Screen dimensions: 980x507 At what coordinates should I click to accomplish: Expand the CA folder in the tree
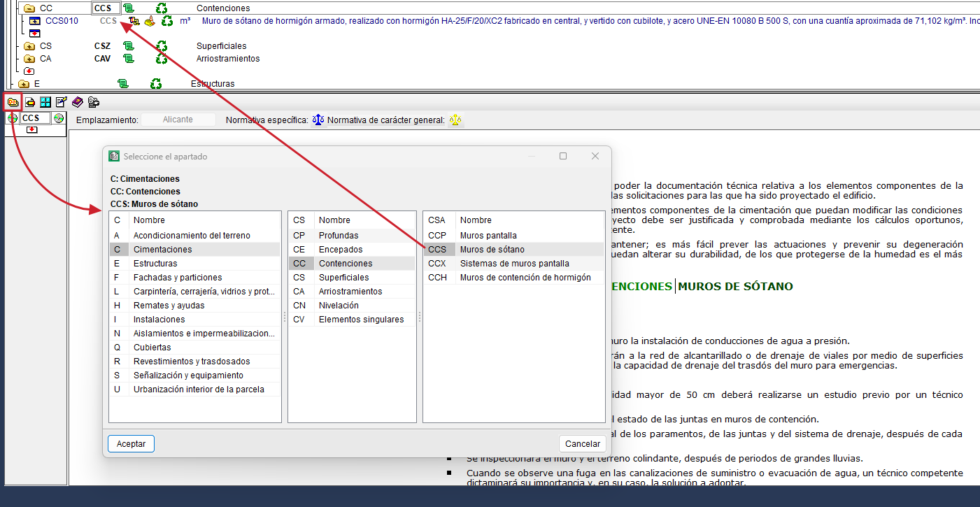[x=29, y=59]
